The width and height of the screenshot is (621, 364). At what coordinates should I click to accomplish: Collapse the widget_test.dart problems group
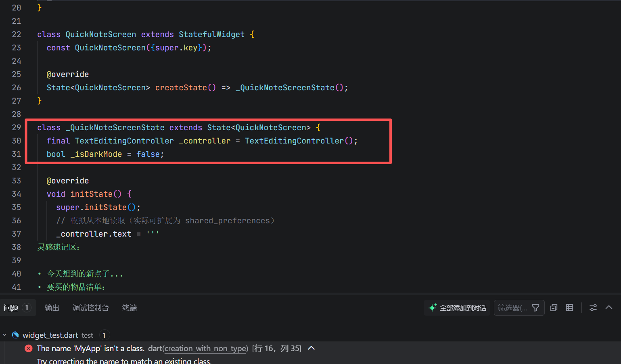(x=4, y=335)
